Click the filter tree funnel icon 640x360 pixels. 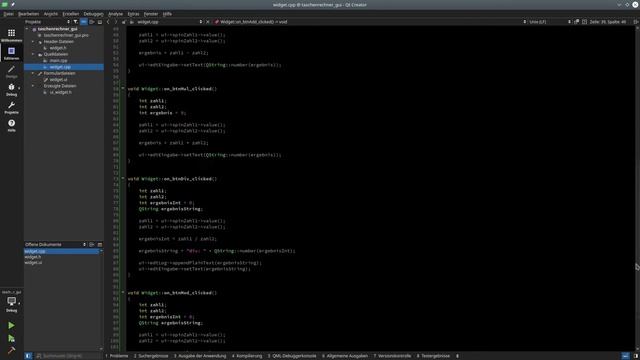click(76, 22)
